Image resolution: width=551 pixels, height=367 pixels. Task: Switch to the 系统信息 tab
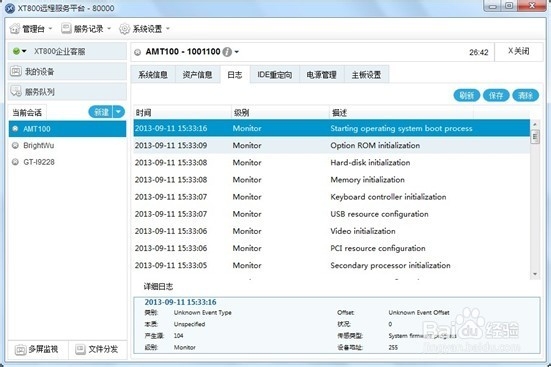[153, 75]
